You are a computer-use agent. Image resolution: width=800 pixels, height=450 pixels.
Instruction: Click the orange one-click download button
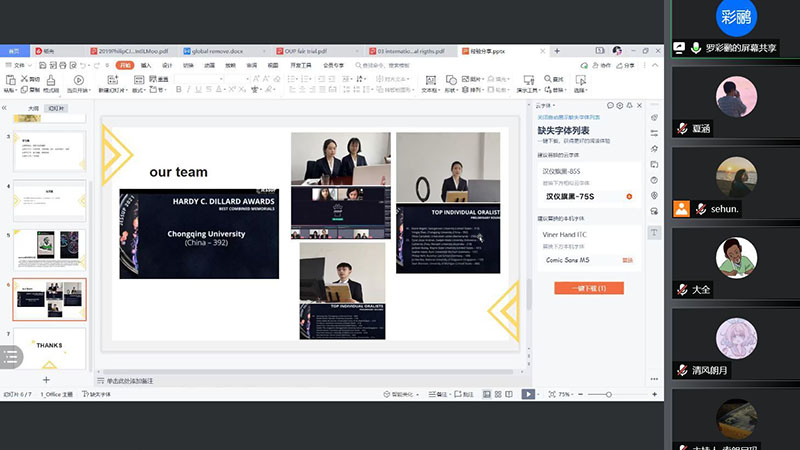pyautogui.click(x=588, y=288)
